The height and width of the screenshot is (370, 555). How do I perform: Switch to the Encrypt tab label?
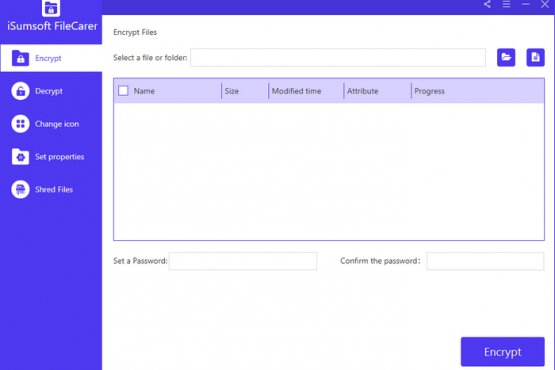pos(48,58)
